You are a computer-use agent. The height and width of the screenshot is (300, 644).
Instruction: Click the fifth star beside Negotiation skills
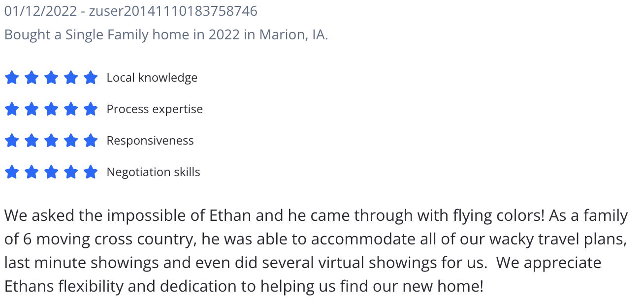pos(91,172)
